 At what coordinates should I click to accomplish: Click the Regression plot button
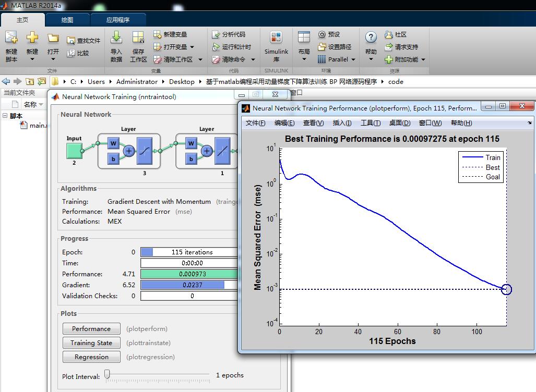91,357
